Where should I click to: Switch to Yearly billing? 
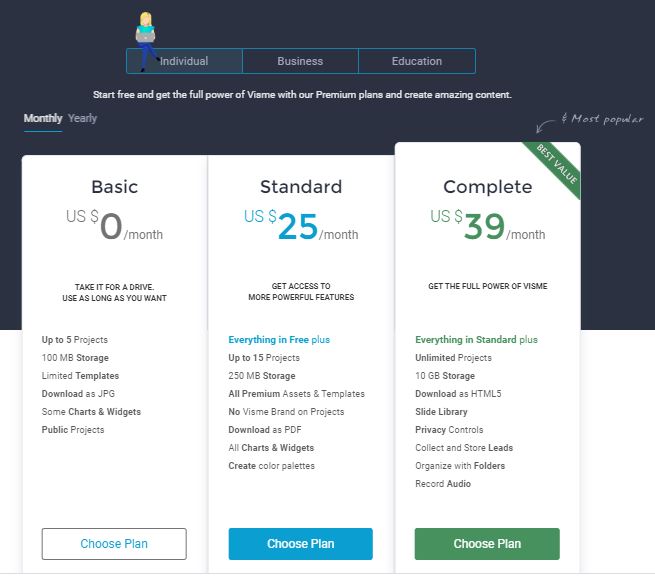[82, 118]
